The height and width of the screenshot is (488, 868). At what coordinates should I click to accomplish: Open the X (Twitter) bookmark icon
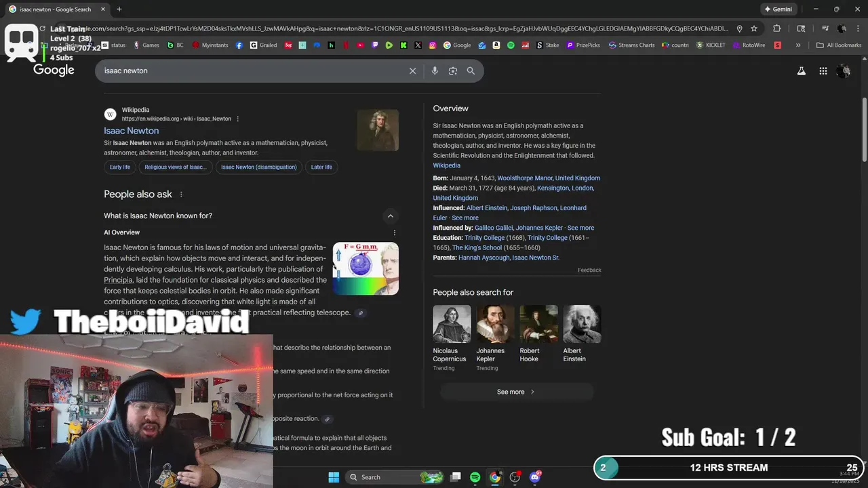click(418, 45)
